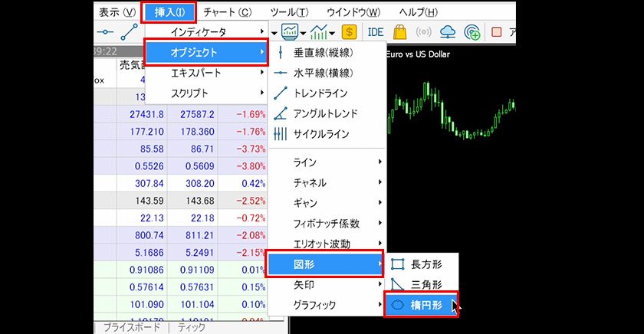Select the 楕円形 ellipse shape
644x334 pixels.
point(421,304)
